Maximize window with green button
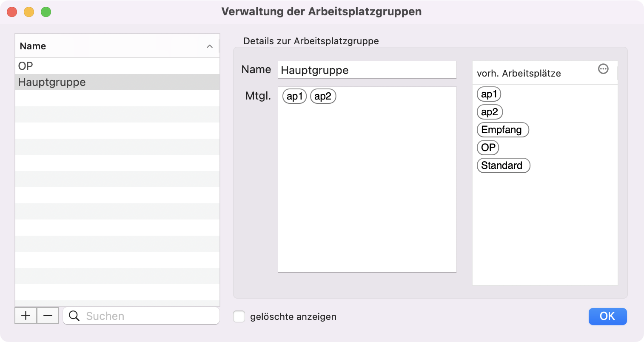This screenshot has height=342, width=644. point(46,12)
